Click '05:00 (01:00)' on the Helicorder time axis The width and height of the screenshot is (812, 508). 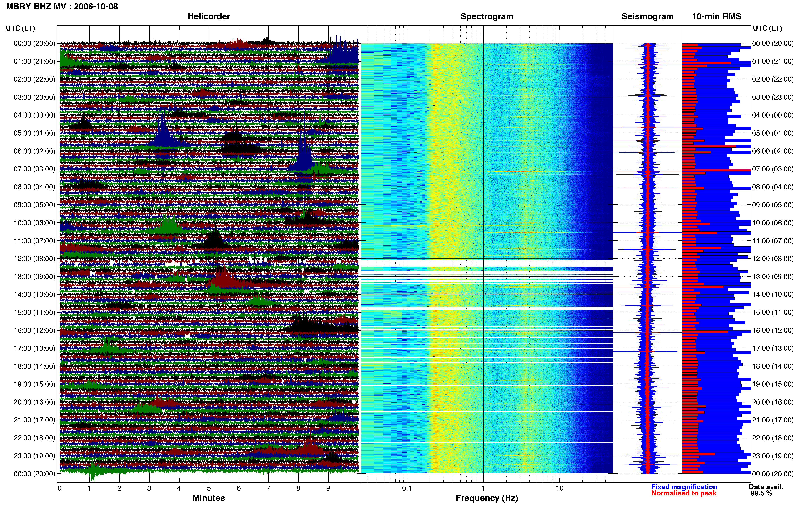click(x=34, y=133)
